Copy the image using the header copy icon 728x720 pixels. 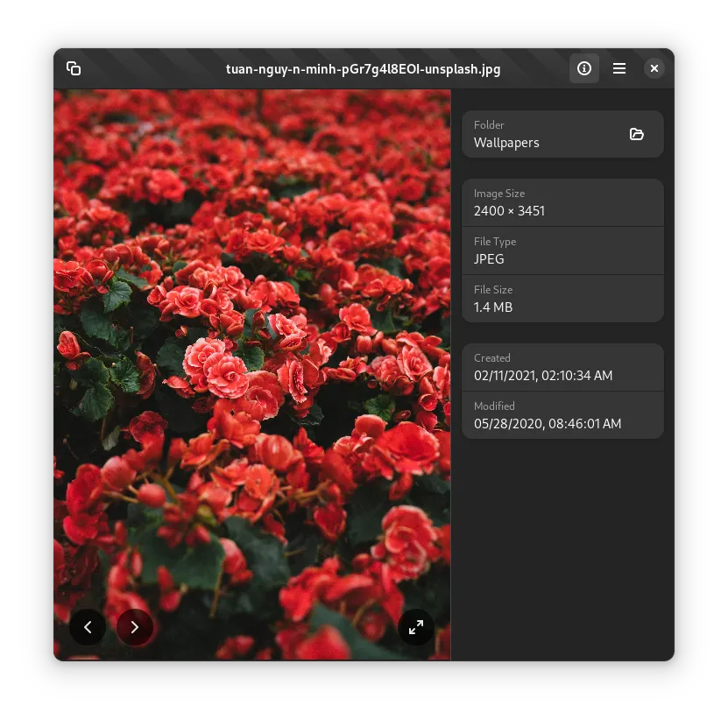point(74,68)
